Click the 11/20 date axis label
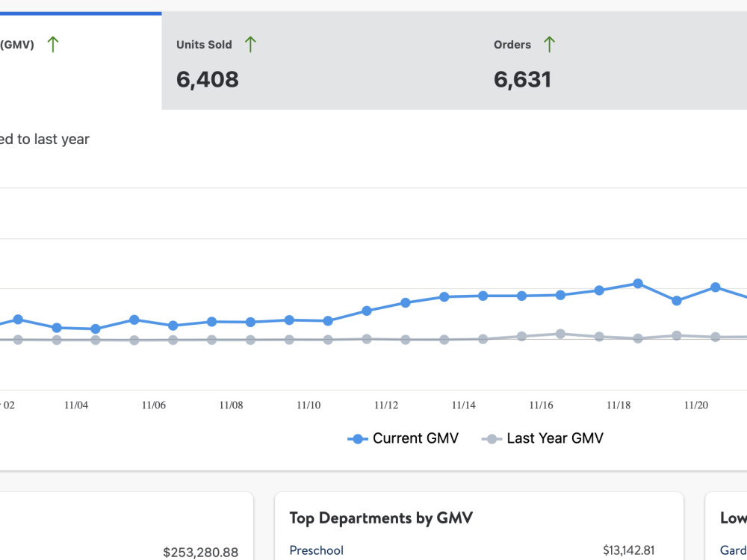Image resolution: width=747 pixels, height=560 pixels. 696,405
